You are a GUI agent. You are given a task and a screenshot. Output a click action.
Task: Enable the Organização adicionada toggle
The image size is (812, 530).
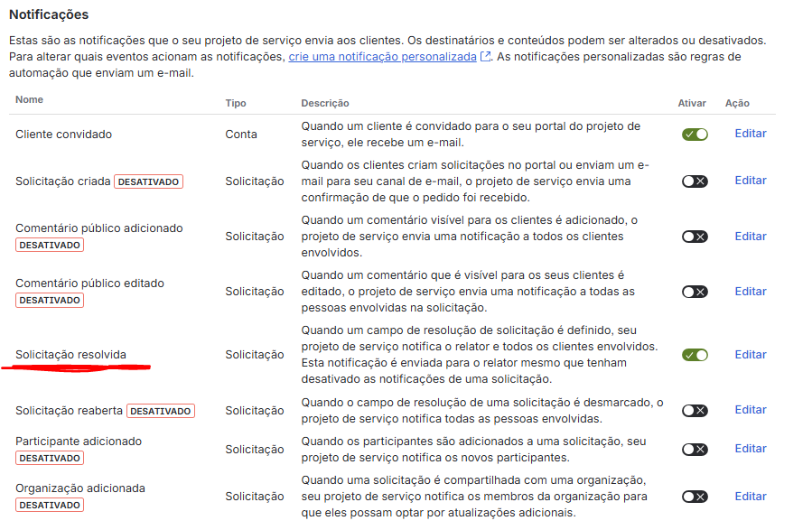coord(695,497)
